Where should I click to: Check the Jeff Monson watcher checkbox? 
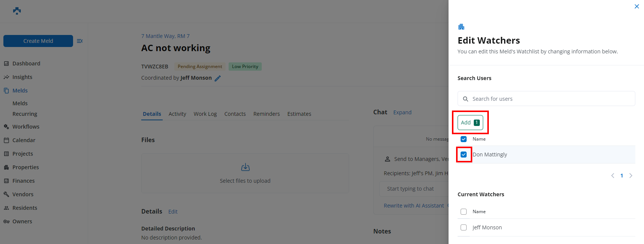(464, 227)
